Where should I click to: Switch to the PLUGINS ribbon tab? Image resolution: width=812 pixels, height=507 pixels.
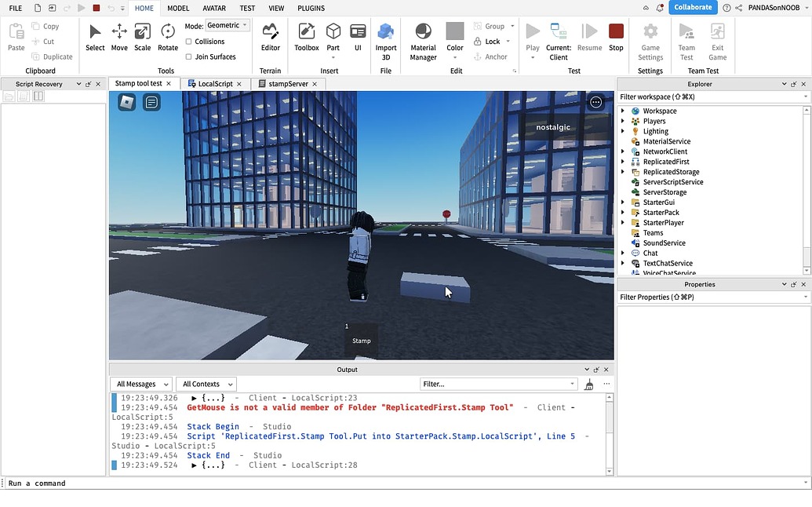pos(311,8)
